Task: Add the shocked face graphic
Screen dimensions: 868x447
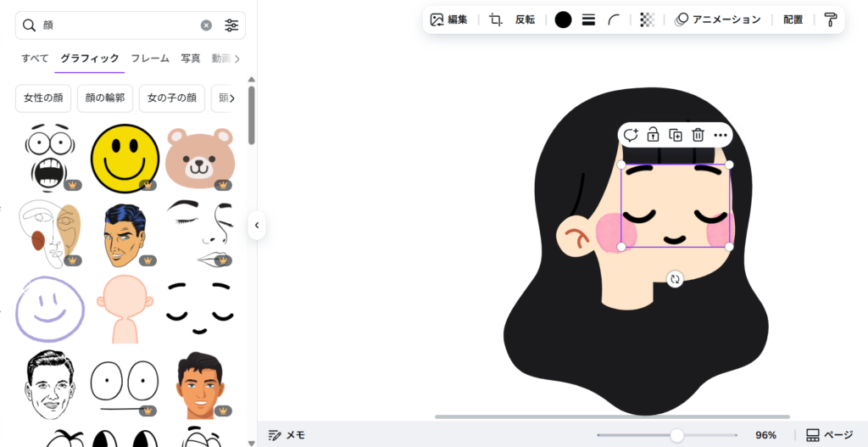Action: pyautogui.click(x=49, y=158)
